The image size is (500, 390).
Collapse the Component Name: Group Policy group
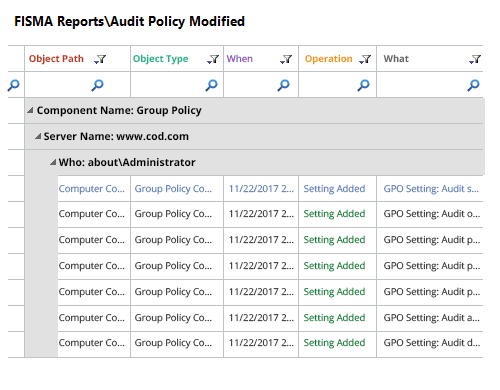pyautogui.click(x=30, y=110)
